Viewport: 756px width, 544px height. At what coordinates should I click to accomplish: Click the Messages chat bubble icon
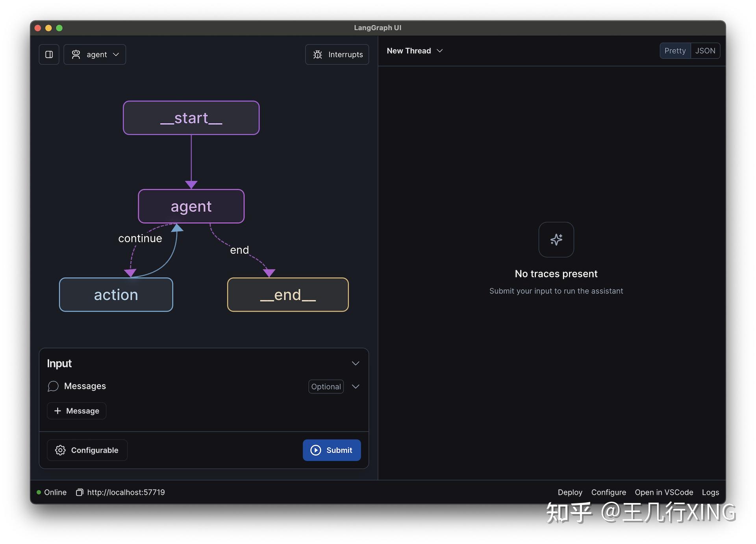tap(53, 386)
